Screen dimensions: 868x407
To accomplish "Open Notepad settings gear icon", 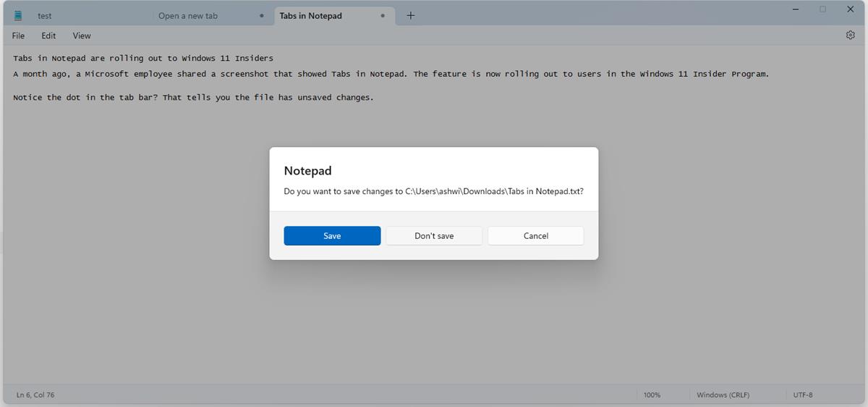I will point(850,35).
